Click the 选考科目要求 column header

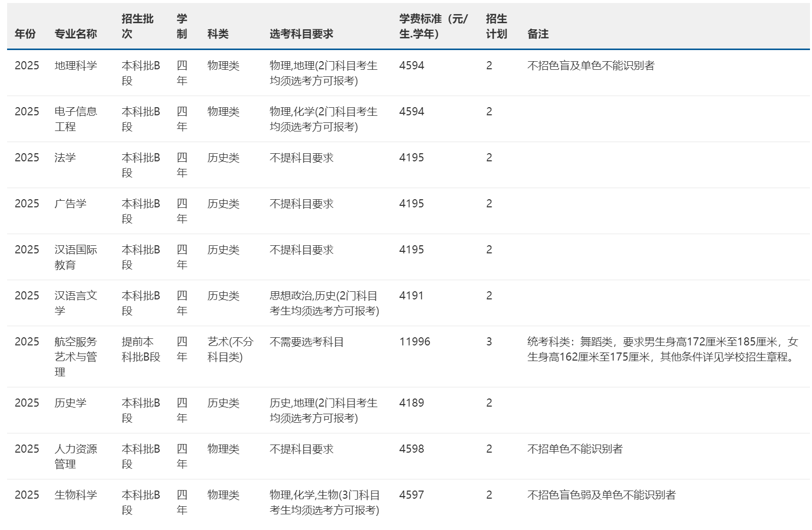point(301,34)
